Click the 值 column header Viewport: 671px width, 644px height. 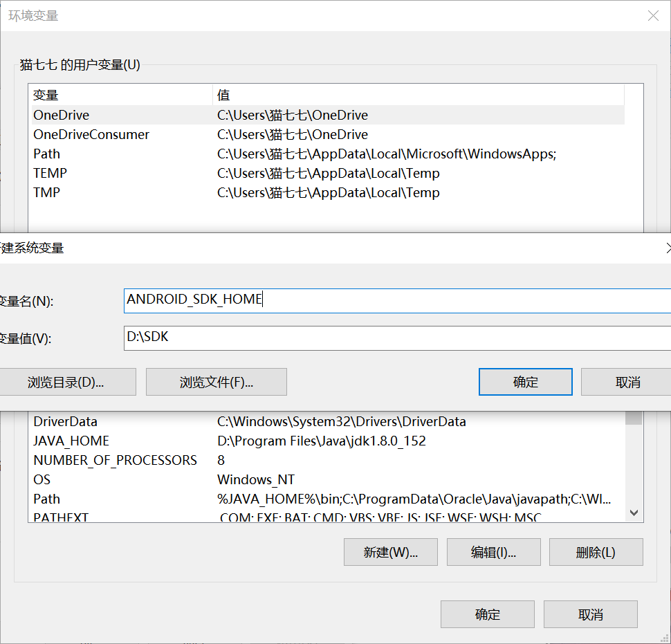point(419,95)
